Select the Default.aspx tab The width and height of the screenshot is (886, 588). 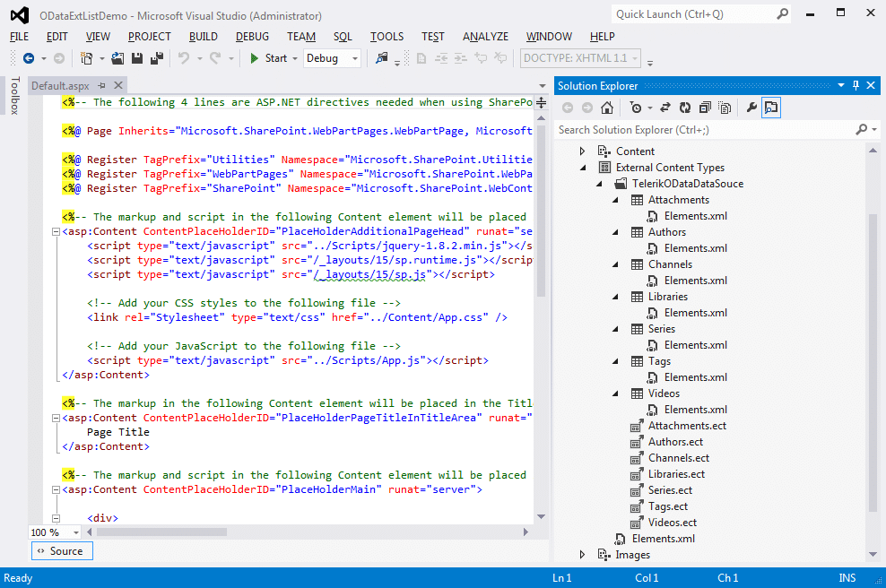click(60, 86)
